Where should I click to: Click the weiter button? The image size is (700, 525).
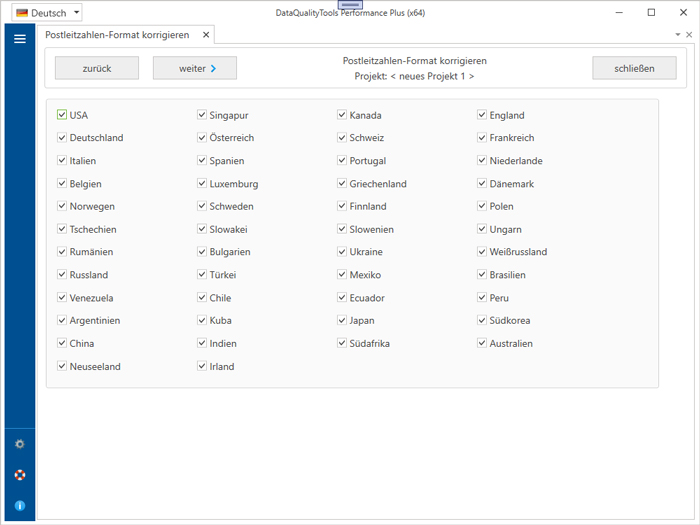click(x=194, y=68)
